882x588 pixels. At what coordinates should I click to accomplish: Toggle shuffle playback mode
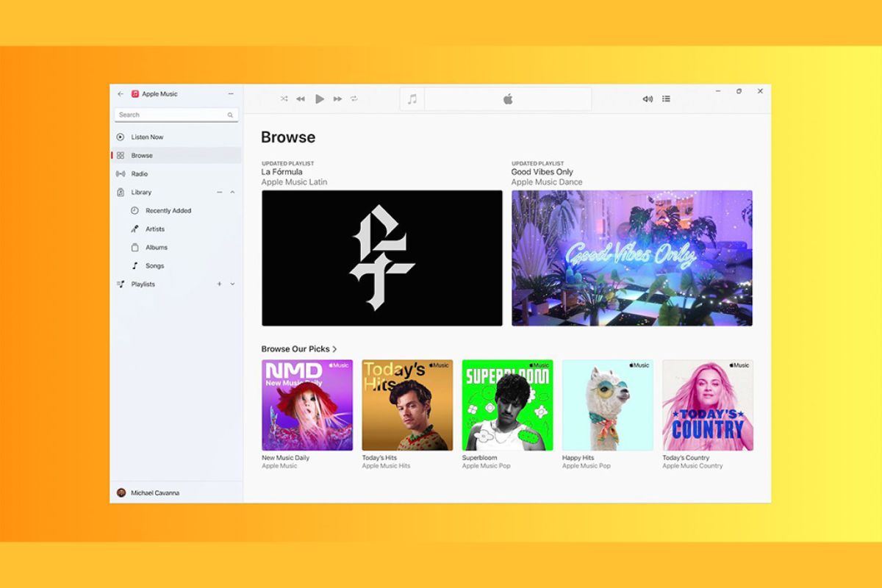point(284,98)
